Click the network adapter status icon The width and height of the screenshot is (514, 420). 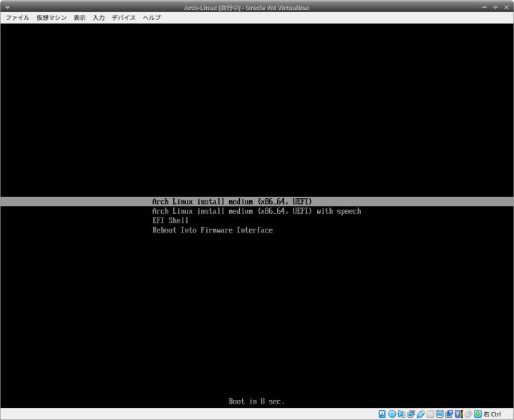point(411,414)
